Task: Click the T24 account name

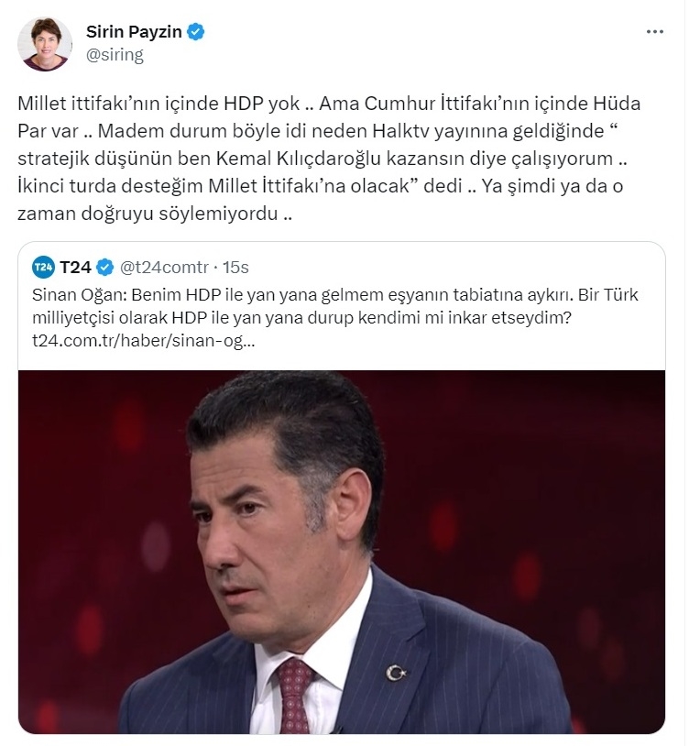Action: (x=75, y=268)
